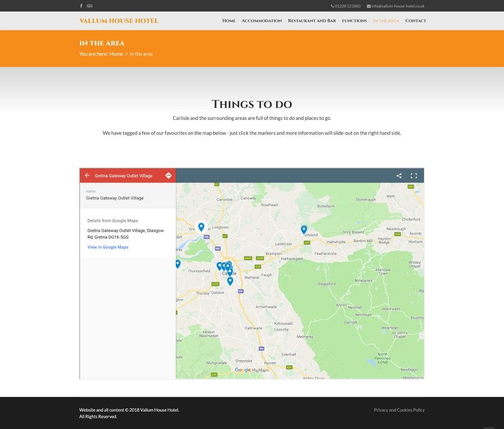504x429 pixels.
Task: Click the Home breadcrumb link
Action: (x=116, y=54)
